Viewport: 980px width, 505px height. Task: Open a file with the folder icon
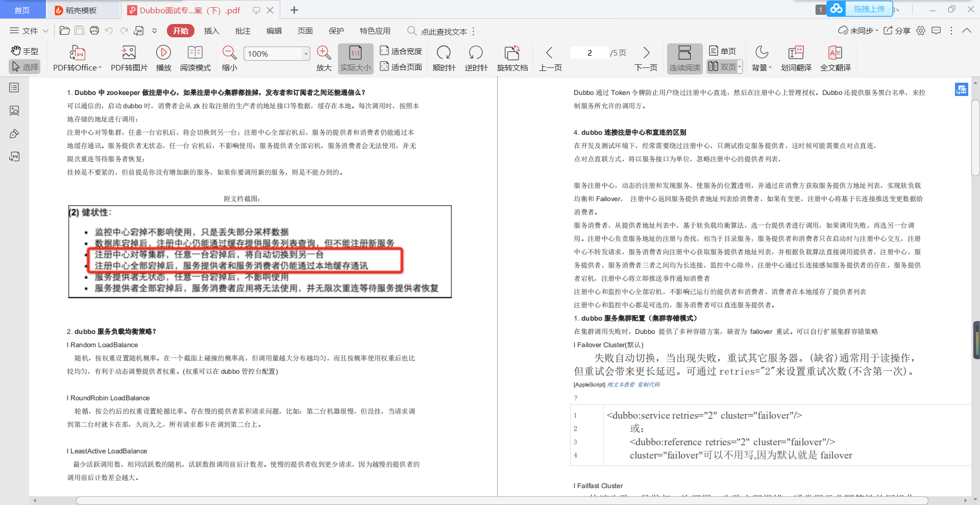point(65,31)
